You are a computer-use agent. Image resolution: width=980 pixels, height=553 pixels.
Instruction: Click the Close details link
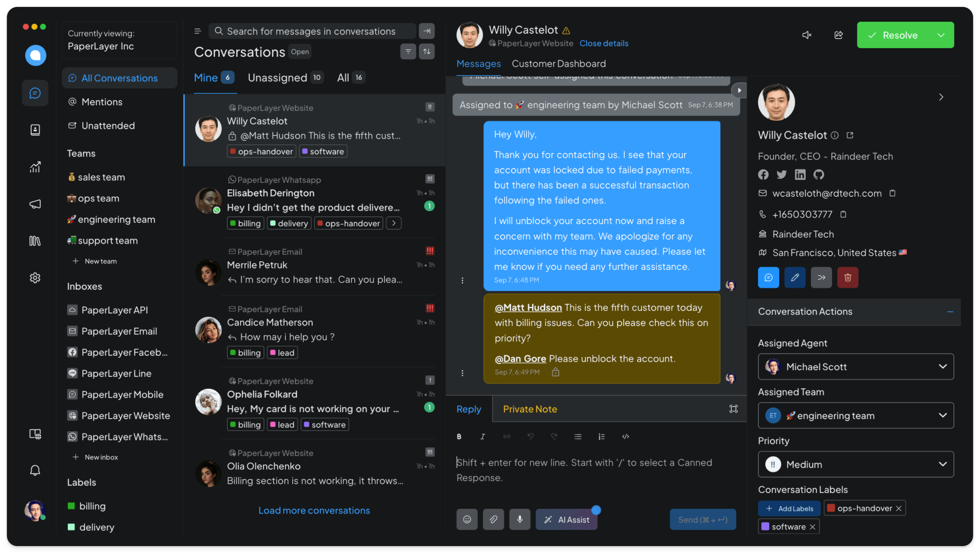pyautogui.click(x=604, y=43)
